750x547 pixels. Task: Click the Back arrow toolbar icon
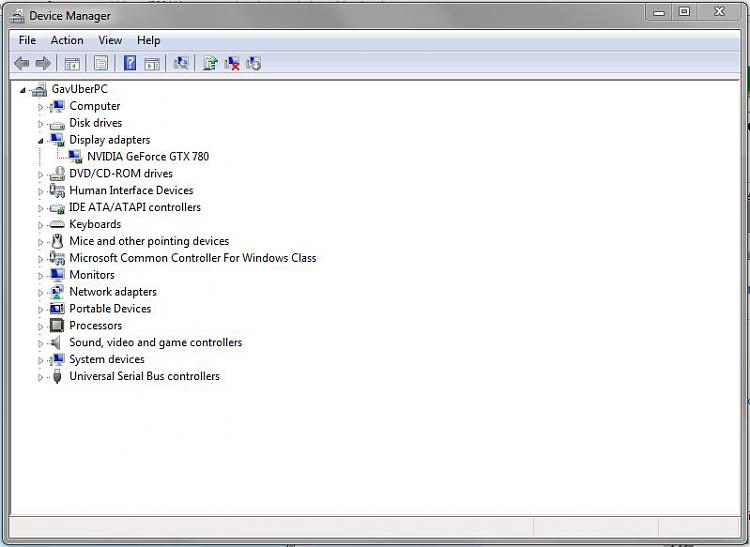coord(22,63)
